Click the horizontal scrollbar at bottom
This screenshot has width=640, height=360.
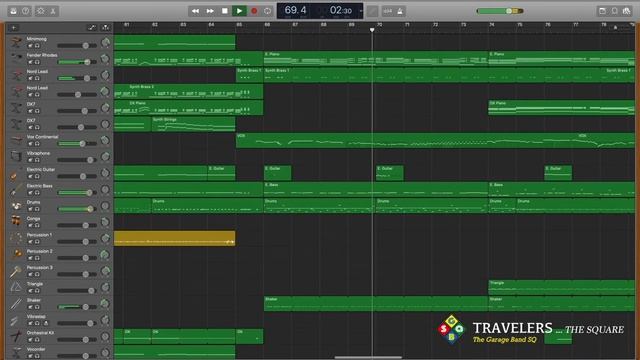tap(368, 358)
